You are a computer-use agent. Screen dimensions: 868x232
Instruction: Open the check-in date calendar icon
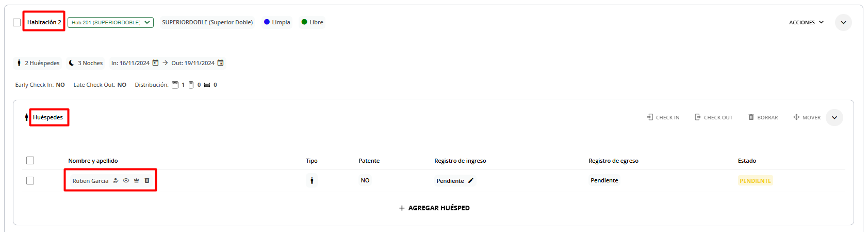coord(155,63)
